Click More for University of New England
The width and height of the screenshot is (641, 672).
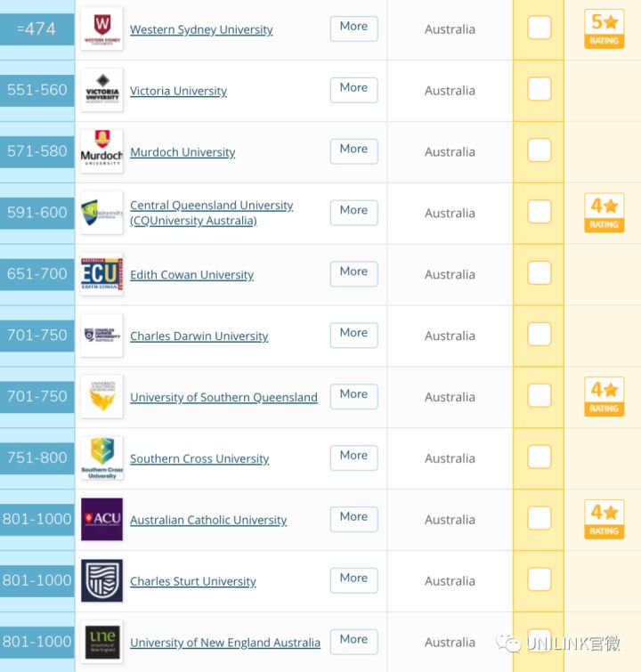click(353, 642)
